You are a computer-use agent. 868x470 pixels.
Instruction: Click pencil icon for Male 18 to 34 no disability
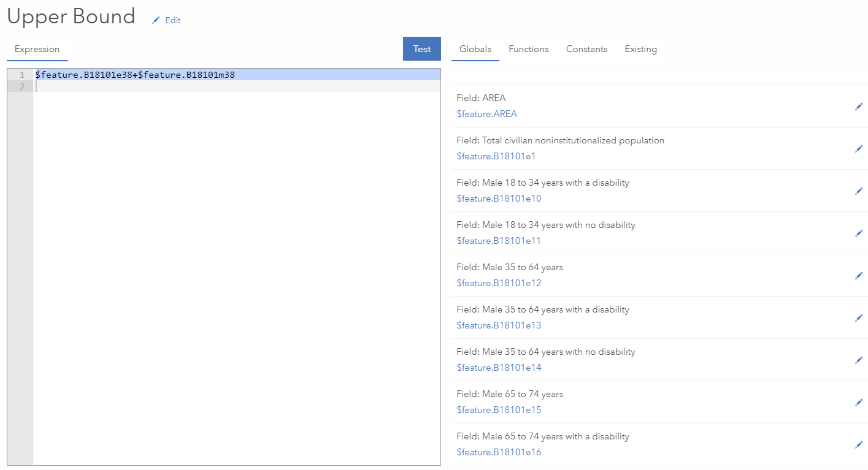(859, 233)
